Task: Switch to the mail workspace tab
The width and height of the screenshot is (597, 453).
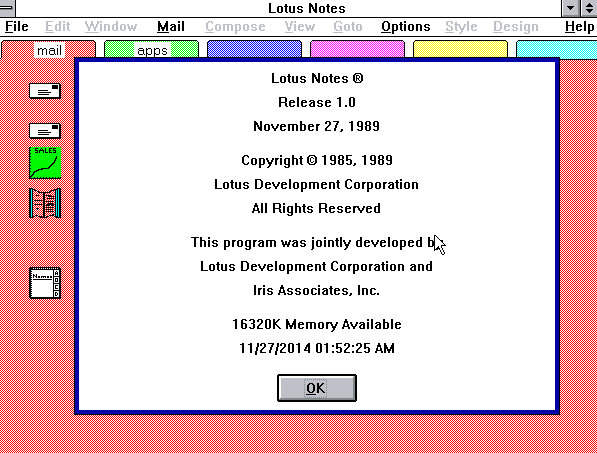Action: [x=48, y=50]
